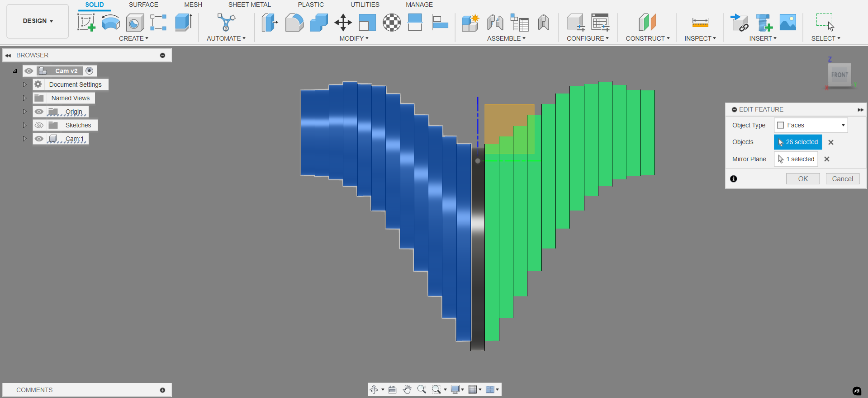The height and width of the screenshot is (398, 868).
Task: Click the Mirror Plane 1 selected button
Action: coord(796,159)
